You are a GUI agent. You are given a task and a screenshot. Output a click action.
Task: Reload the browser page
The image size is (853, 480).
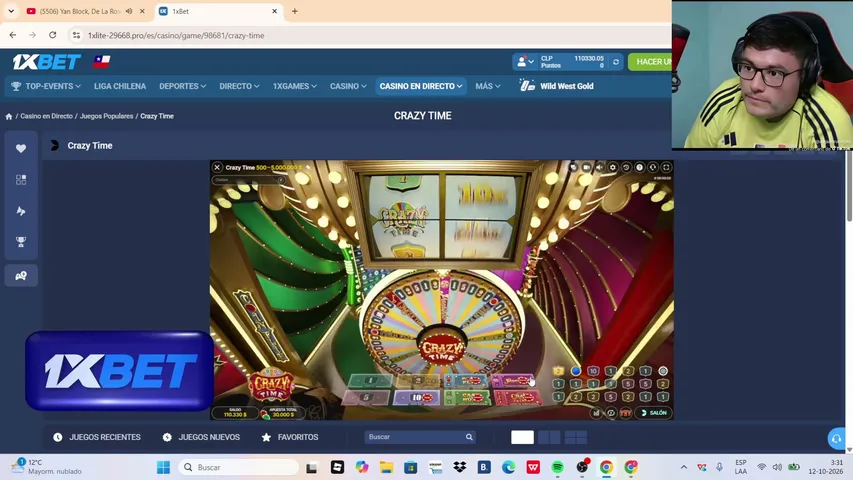52,35
